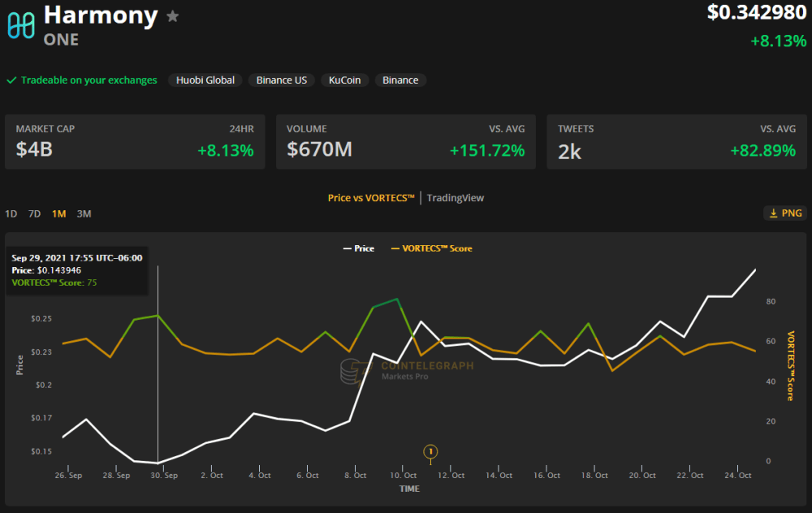The width and height of the screenshot is (812, 513).
Task: Click the Market Cap stats card
Action: 135,142
